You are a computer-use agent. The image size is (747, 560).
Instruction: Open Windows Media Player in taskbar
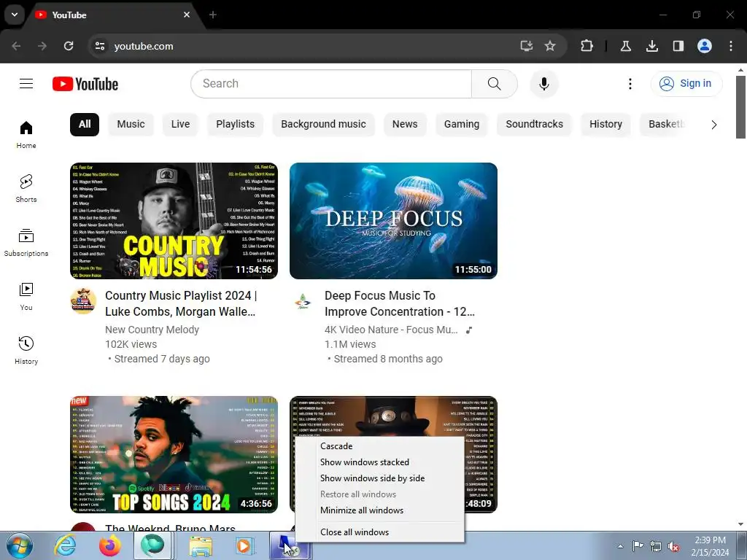[245, 545]
